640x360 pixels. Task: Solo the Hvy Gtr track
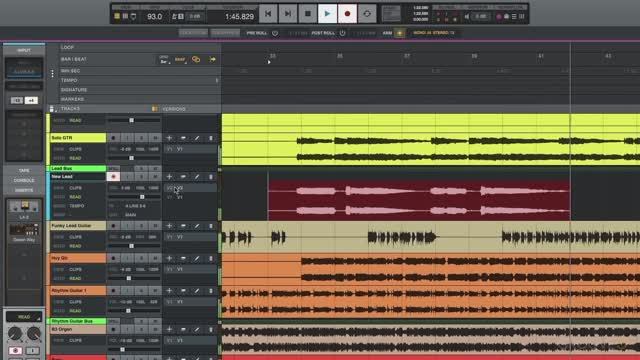pos(141,258)
